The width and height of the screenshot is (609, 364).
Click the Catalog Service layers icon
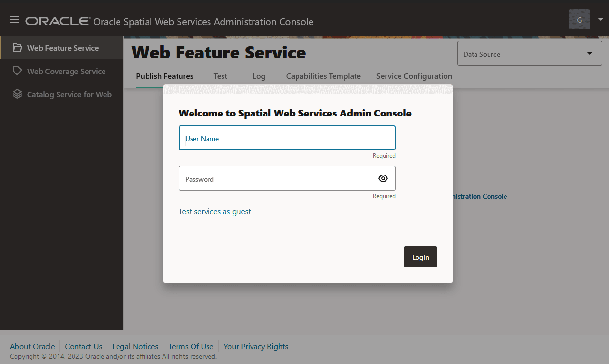17,94
